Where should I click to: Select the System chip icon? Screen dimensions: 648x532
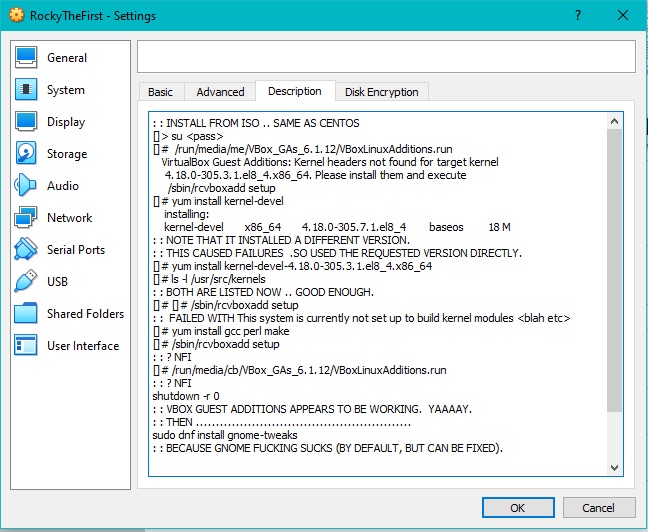coord(26,89)
